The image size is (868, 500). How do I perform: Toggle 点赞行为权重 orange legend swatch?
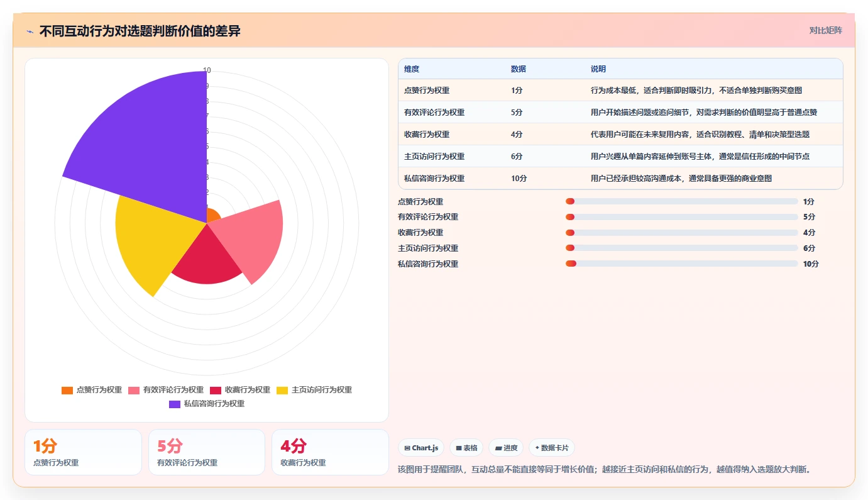coord(67,390)
